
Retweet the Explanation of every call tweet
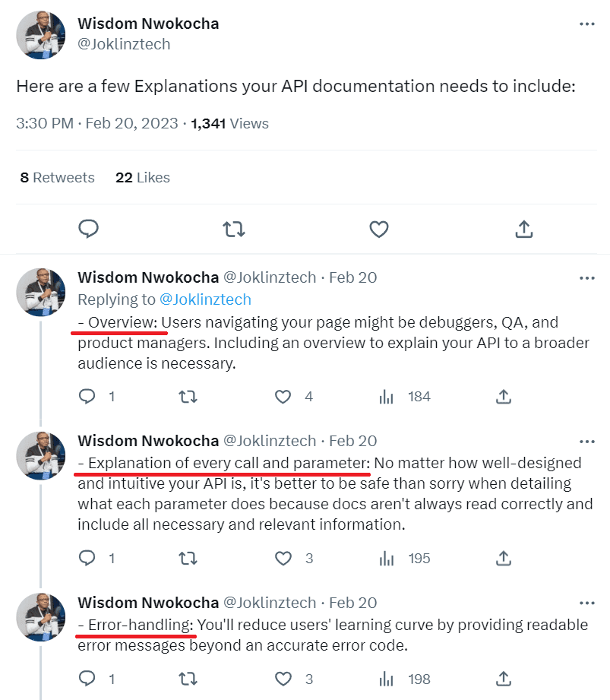coord(186,558)
